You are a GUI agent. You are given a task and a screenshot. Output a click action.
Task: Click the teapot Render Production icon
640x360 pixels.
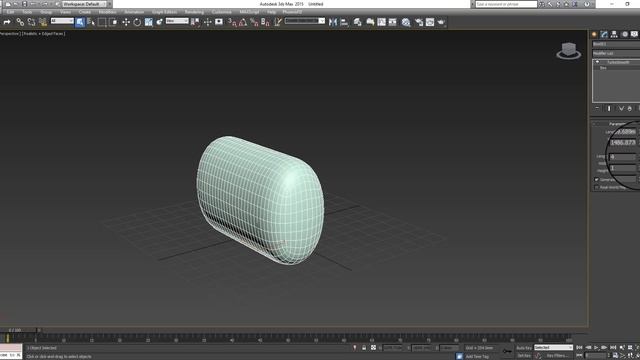[x=441, y=22]
